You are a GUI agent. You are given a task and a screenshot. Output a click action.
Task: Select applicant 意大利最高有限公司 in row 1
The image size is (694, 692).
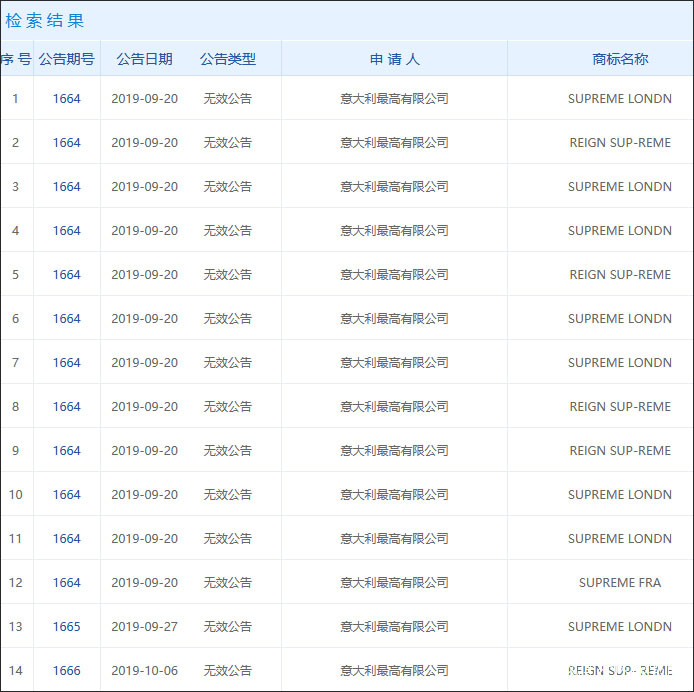coord(394,98)
